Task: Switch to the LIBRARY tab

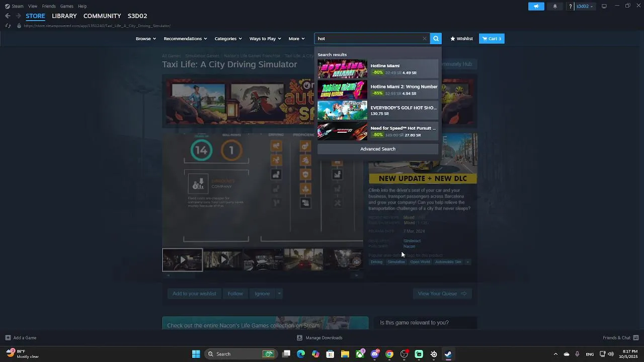Action: 64,16
